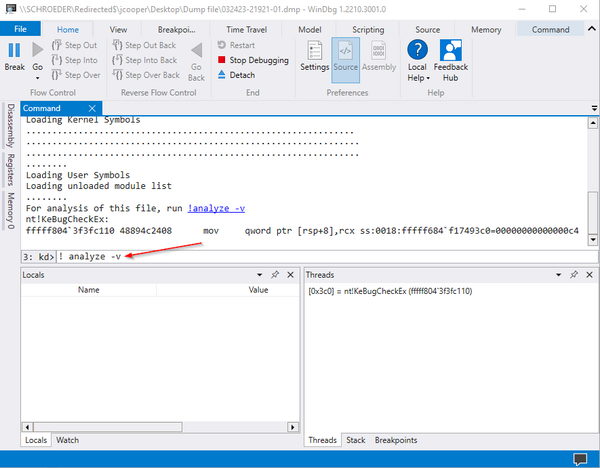Select the Locals bottom tab
The width and height of the screenshot is (600, 468).
pyautogui.click(x=36, y=440)
